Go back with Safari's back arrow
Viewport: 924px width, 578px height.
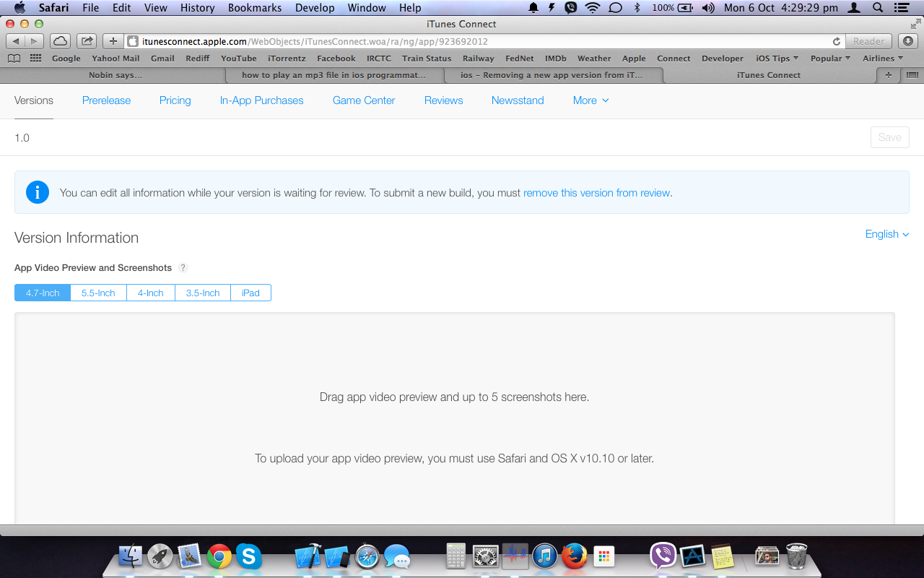(16, 41)
